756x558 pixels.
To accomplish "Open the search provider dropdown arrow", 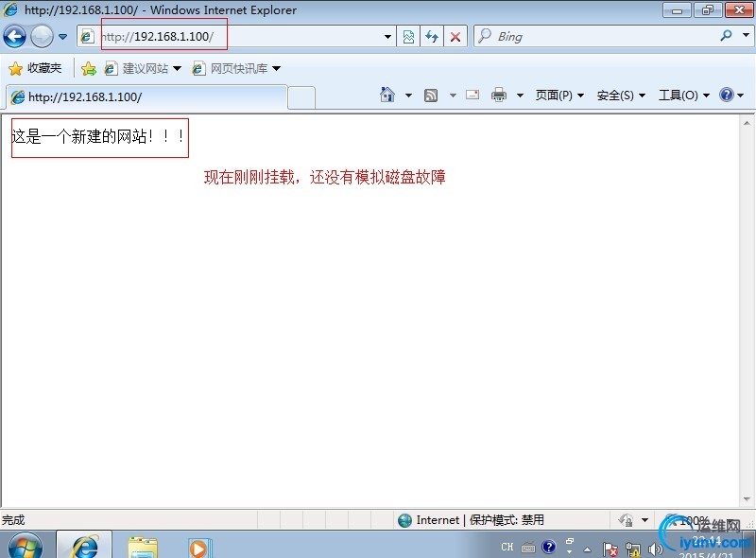I will [x=746, y=35].
